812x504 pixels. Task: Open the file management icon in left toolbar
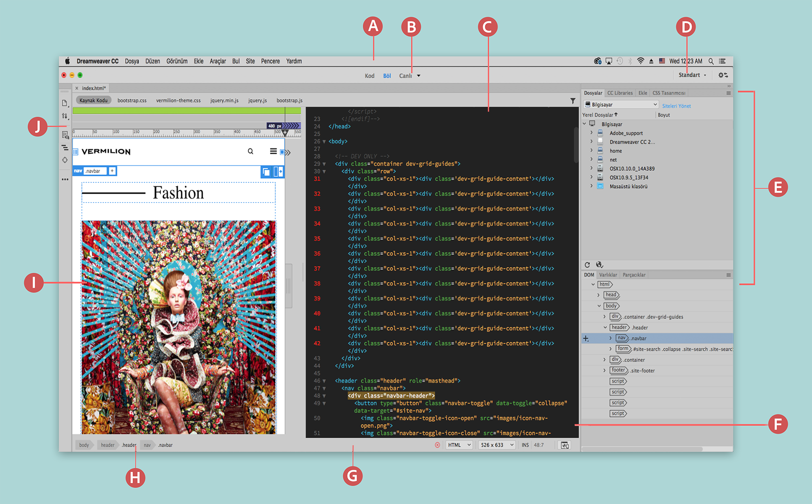pos(64,103)
